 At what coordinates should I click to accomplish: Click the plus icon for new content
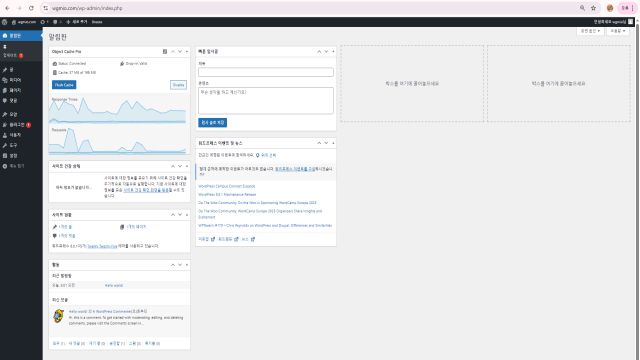[x=68, y=22]
